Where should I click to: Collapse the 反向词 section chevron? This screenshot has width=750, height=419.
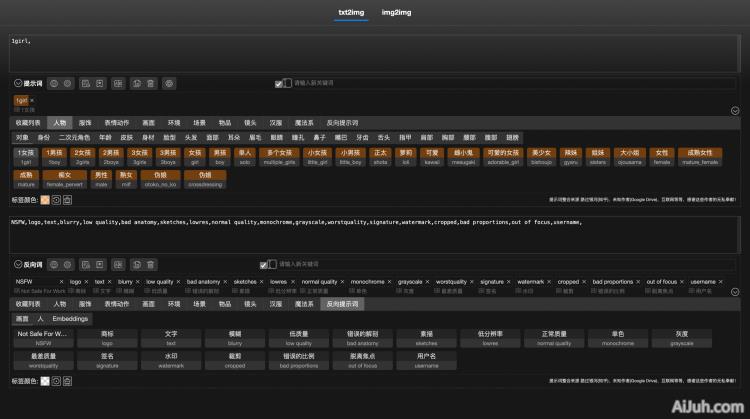coord(18,264)
